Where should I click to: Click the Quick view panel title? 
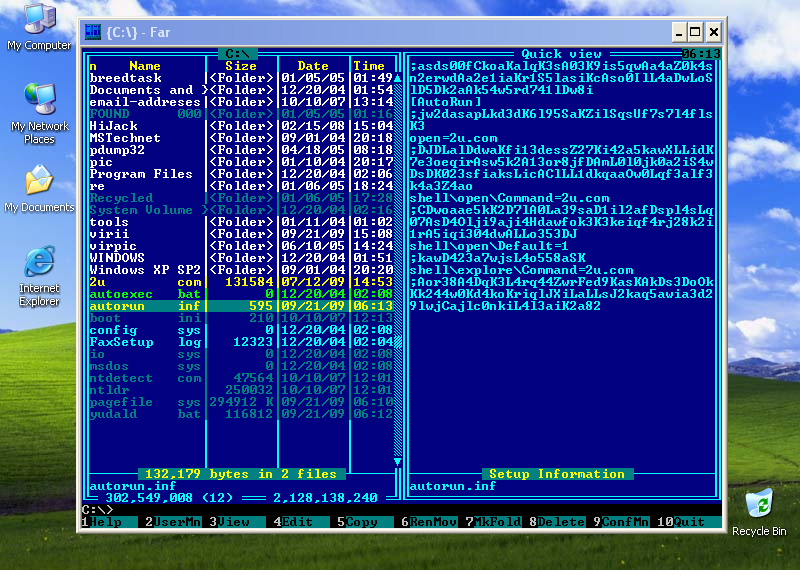561,54
